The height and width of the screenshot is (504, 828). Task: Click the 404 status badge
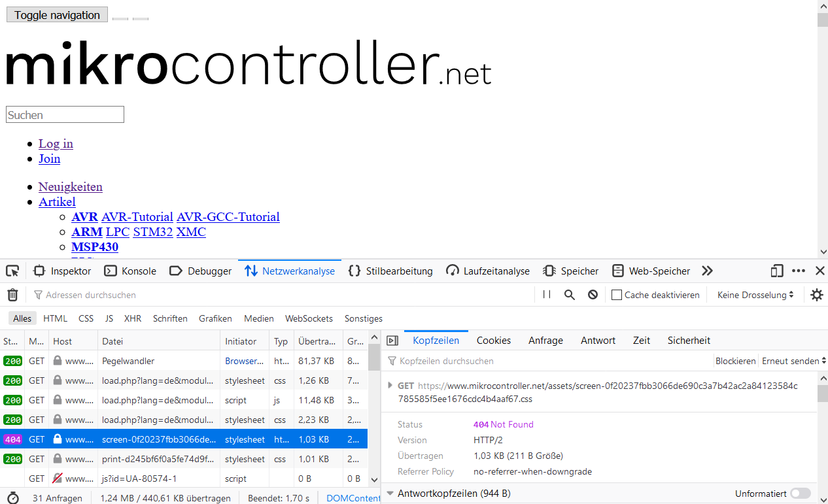[12, 439]
